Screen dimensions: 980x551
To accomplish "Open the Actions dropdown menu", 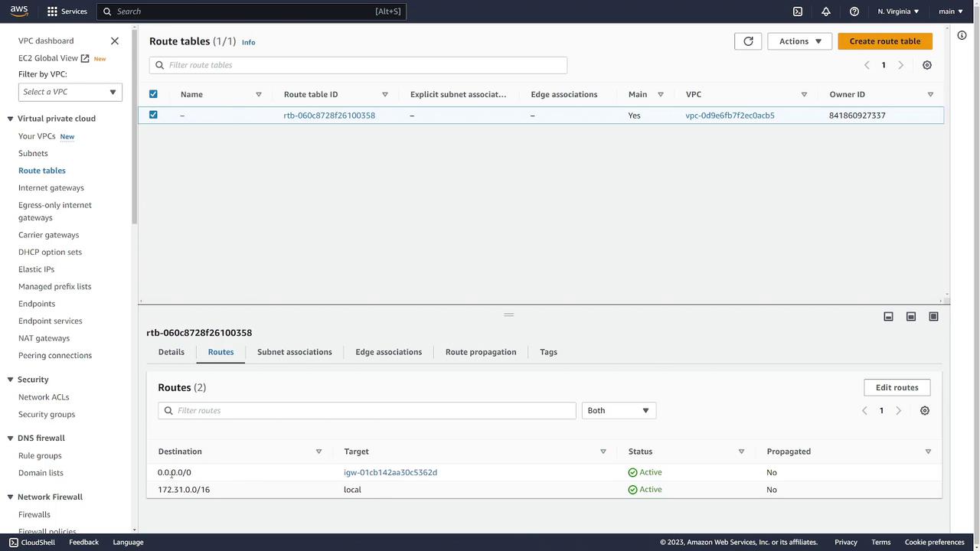I will [799, 41].
